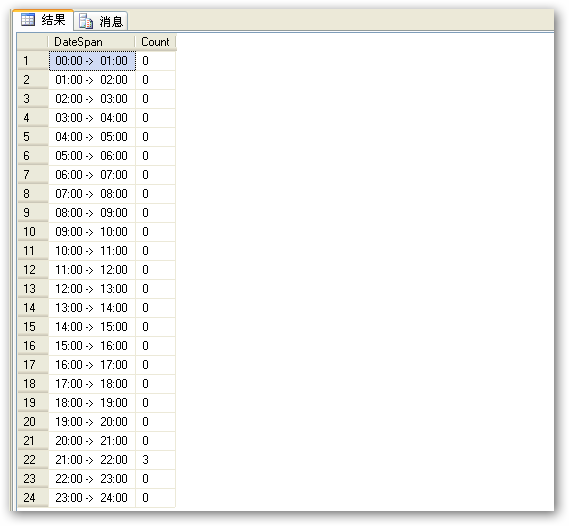Click the messages icon on the 消息 tab
The height and width of the screenshot is (526, 569).
click(x=86, y=21)
